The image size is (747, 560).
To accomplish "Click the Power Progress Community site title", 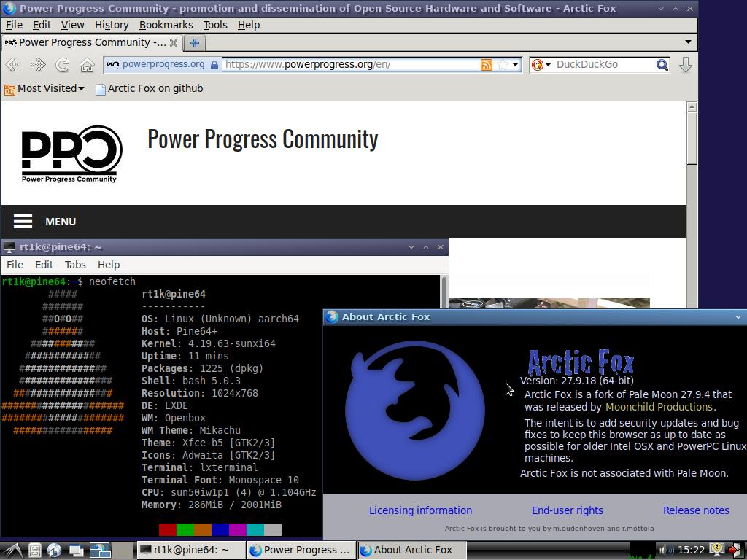I will (x=263, y=139).
